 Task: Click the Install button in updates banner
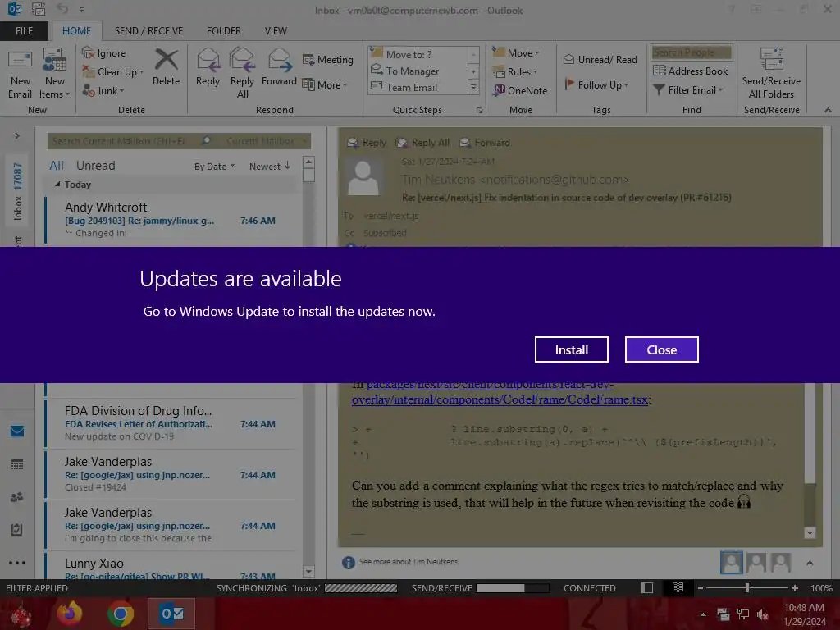click(571, 349)
